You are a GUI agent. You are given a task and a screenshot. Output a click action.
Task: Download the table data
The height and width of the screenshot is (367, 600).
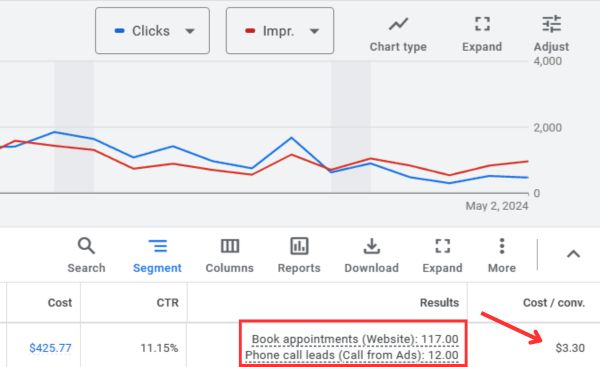click(372, 256)
